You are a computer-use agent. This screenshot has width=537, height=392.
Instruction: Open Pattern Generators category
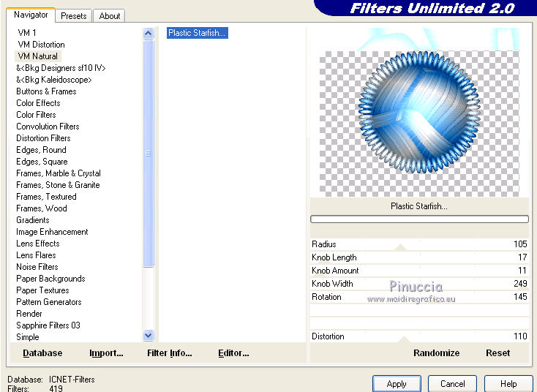tap(48, 302)
